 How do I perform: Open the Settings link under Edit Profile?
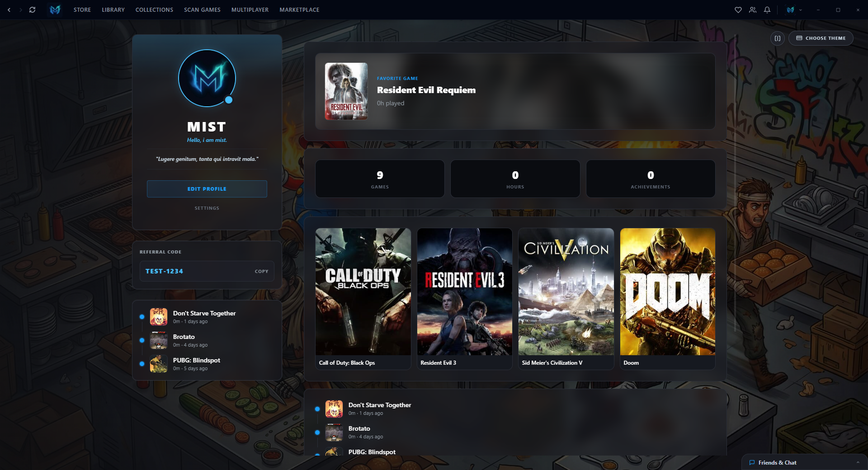(x=207, y=208)
